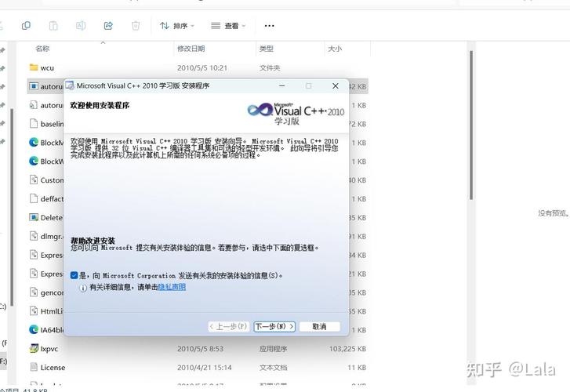
Task: Click the Paste icon in Explorer toolbar
Action: 53,25
